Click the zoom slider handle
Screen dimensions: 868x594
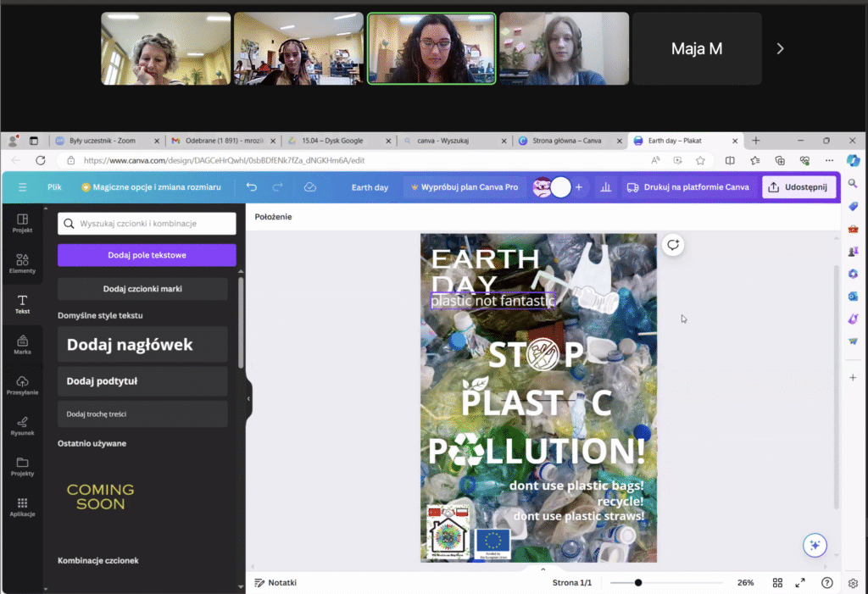point(638,583)
